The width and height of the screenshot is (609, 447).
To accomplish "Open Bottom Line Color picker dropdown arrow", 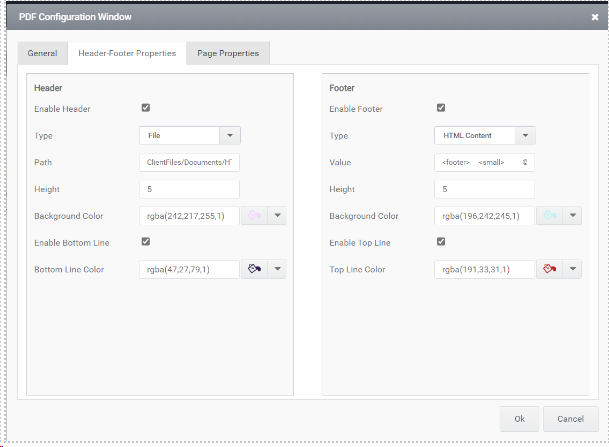I will [x=277, y=269].
